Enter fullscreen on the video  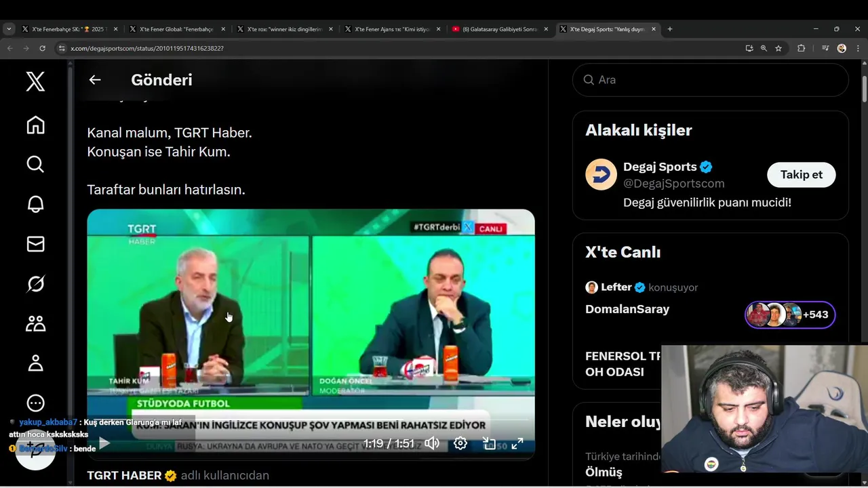tap(517, 443)
